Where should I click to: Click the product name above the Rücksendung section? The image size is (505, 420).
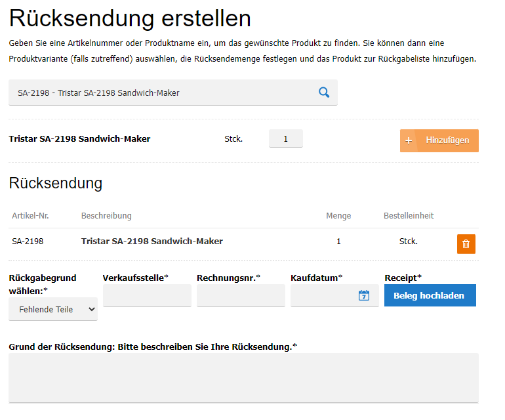(x=79, y=139)
